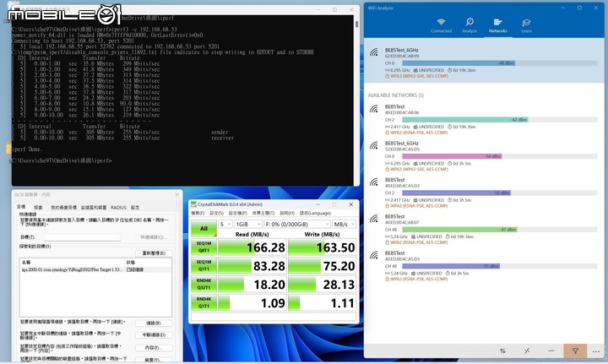This screenshot has width=608, height=364.
Task: Start the SEQ1M Q1T1 test in CrystalDiskMark
Action: point(204,265)
